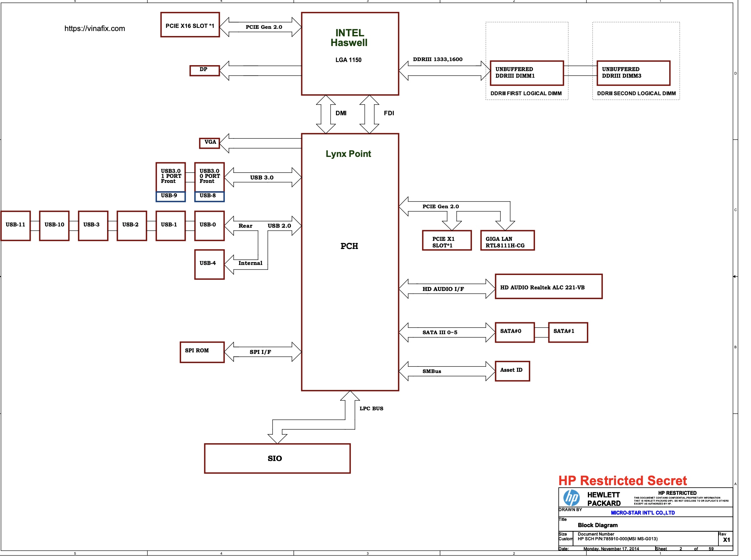Click the sheet count value 59

coord(711,548)
